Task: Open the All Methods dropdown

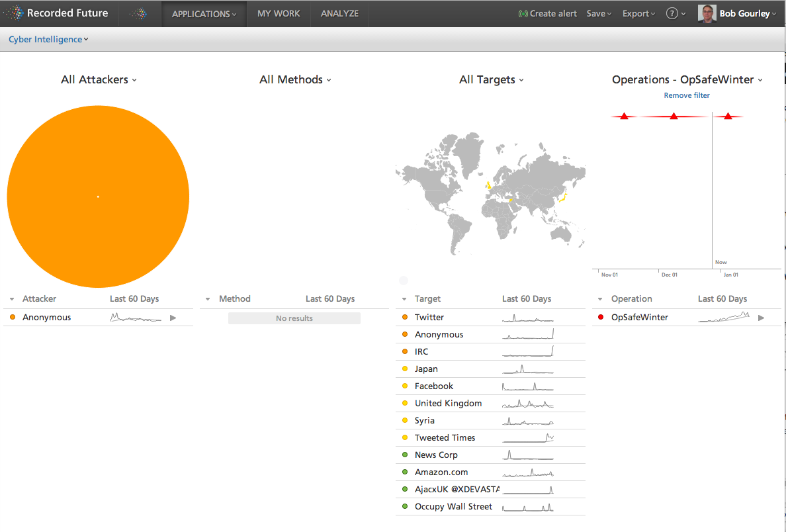Action: click(x=295, y=79)
